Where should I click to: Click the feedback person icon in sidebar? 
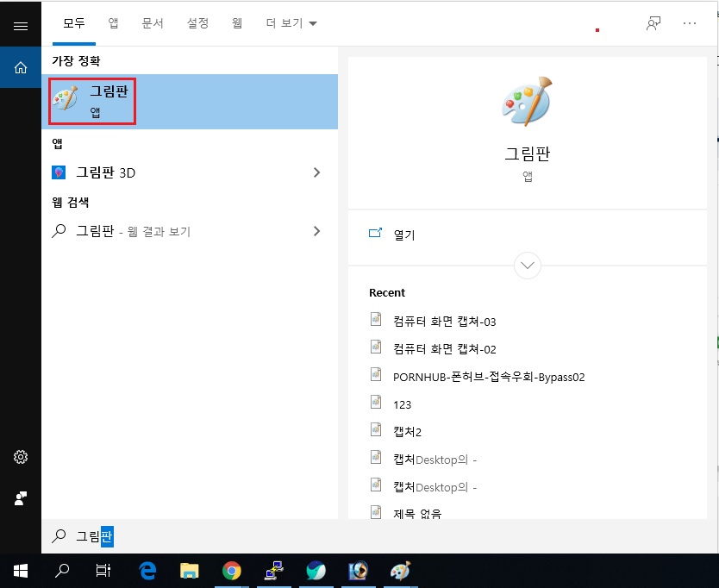(21, 497)
